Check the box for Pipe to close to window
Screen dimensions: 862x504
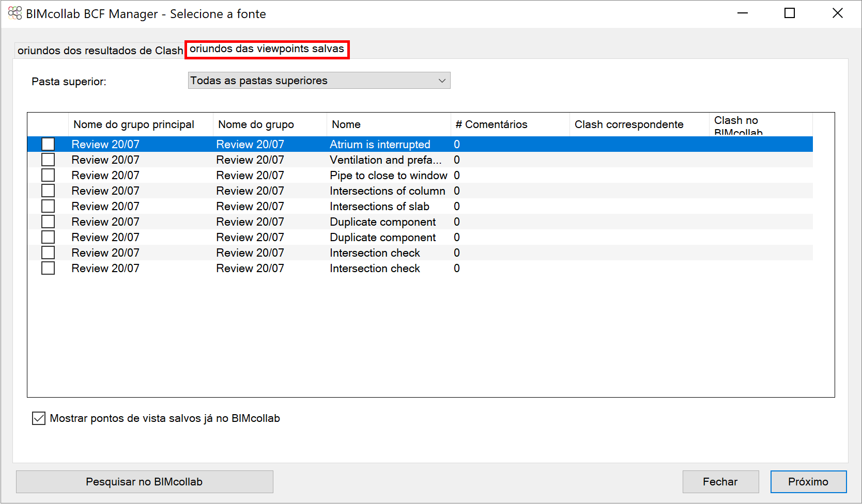[x=48, y=175]
